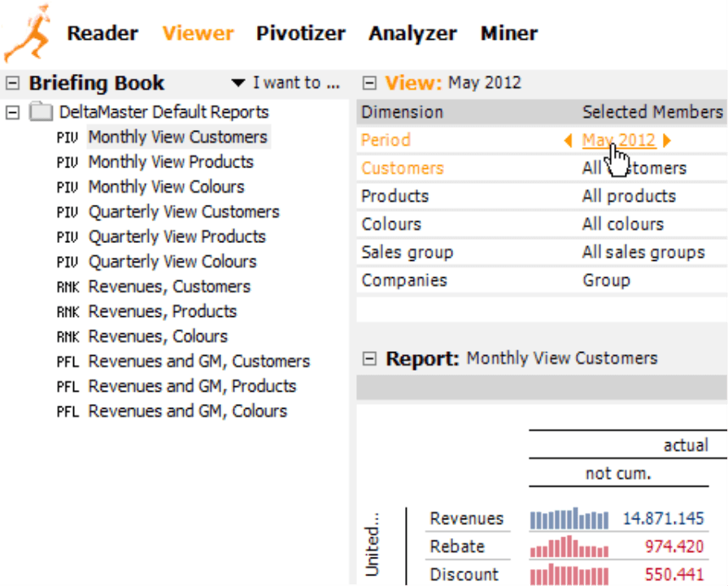
Task: Click the PIV icon beside Monthly View Customers
Action: [68, 138]
